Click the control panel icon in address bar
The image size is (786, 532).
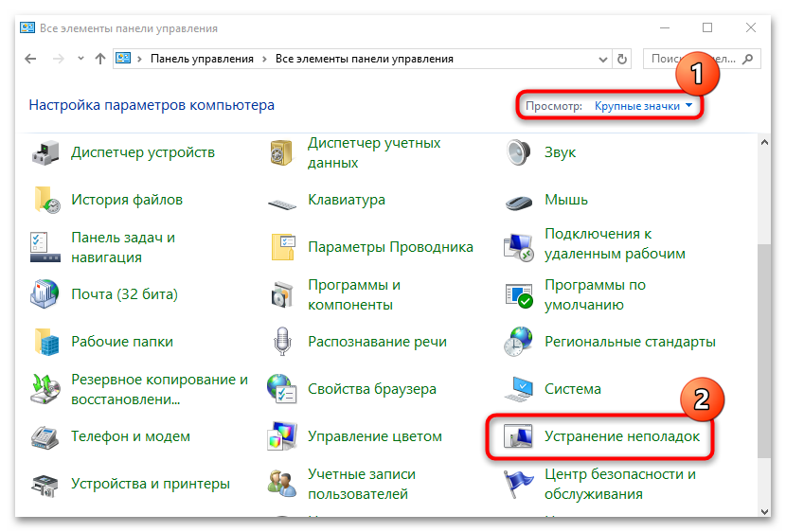(x=123, y=58)
